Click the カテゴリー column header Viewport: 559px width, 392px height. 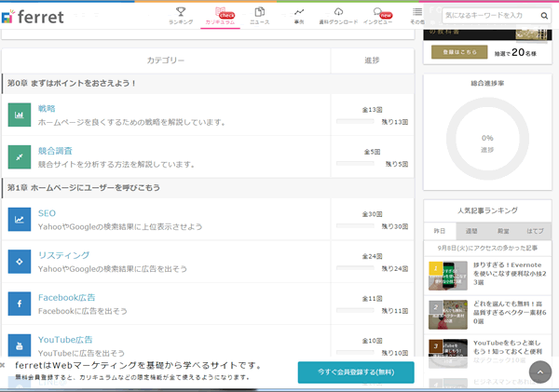point(166,61)
